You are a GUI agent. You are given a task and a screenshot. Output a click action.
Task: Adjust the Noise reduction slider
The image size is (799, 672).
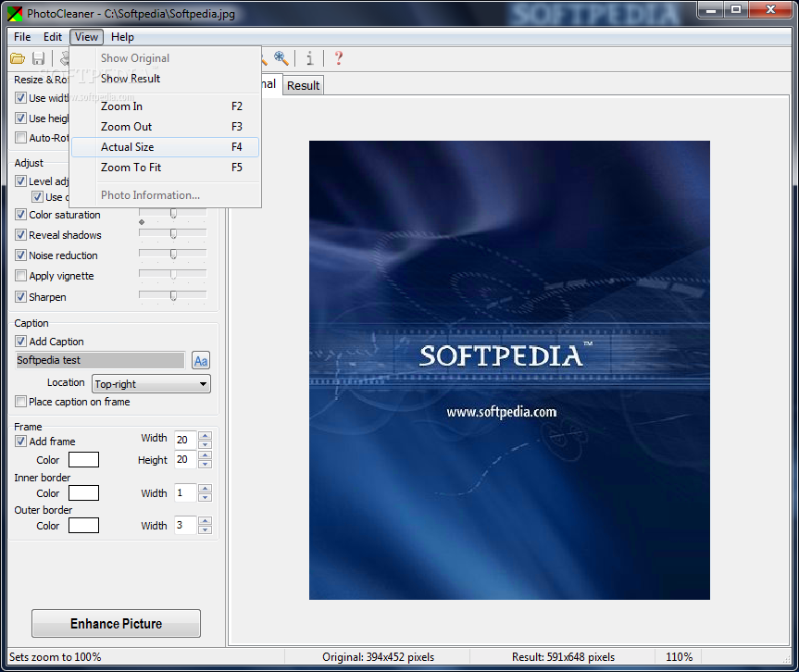173,255
